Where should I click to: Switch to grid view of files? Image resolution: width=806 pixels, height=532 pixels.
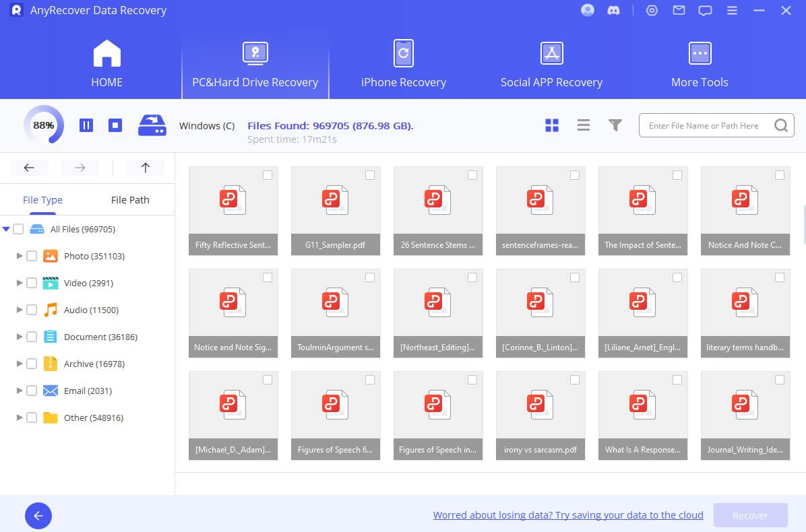click(x=552, y=125)
